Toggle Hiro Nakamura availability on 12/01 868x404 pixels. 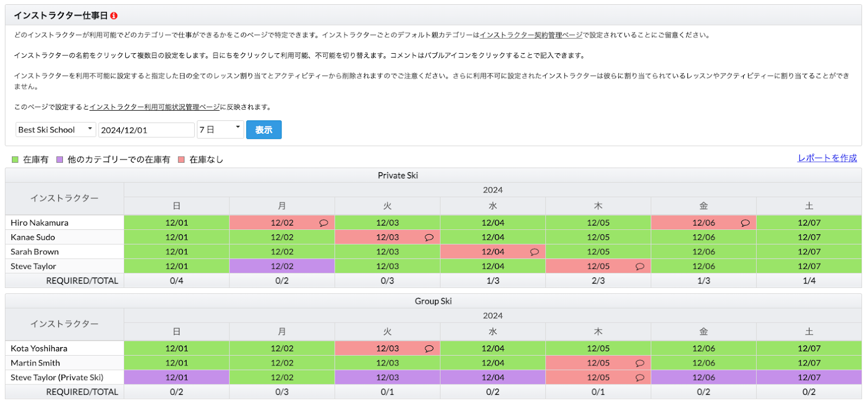point(176,223)
